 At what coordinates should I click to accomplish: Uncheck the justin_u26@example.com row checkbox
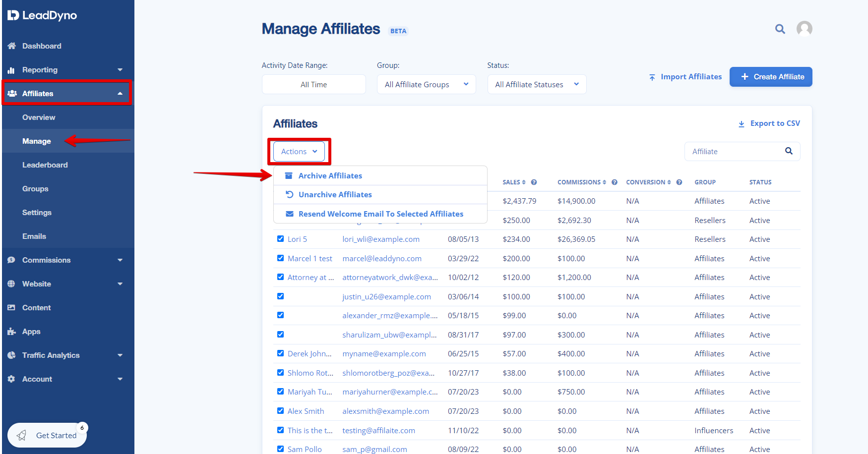click(x=280, y=296)
